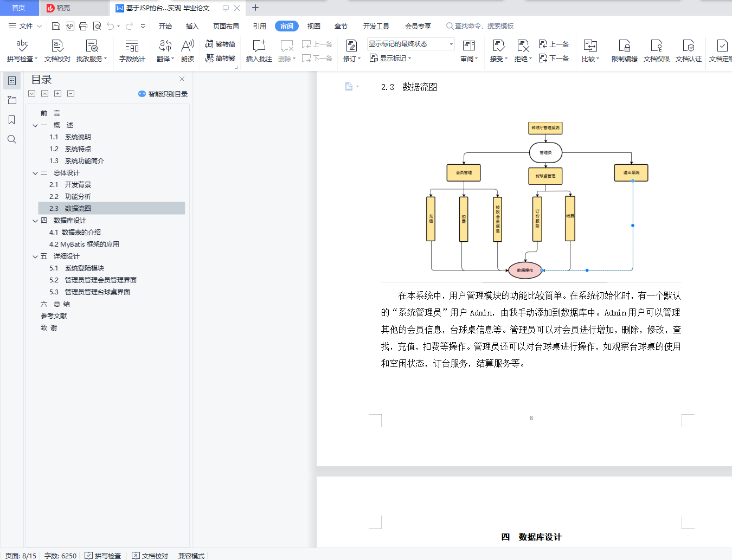Toggle 拼写检查 in the status bar
732x560 pixels.
coord(103,556)
